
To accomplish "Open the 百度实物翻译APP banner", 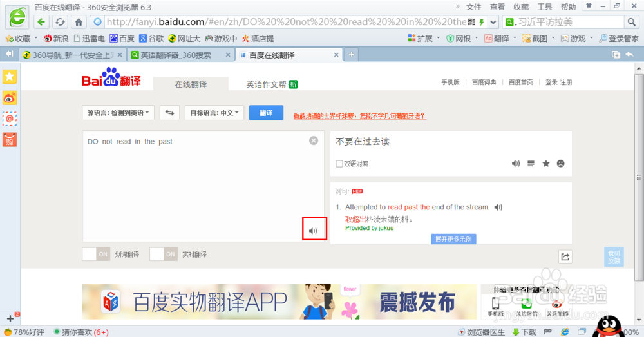I will pyautogui.click(x=279, y=302).
